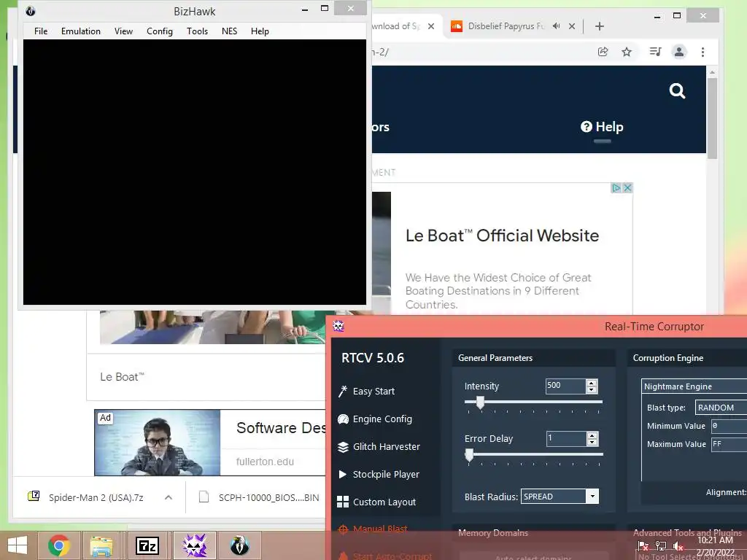This screenshot has height=560, width=747.
Task: Increase Error Delay with up stepper arrow
Action: point(592,435)
